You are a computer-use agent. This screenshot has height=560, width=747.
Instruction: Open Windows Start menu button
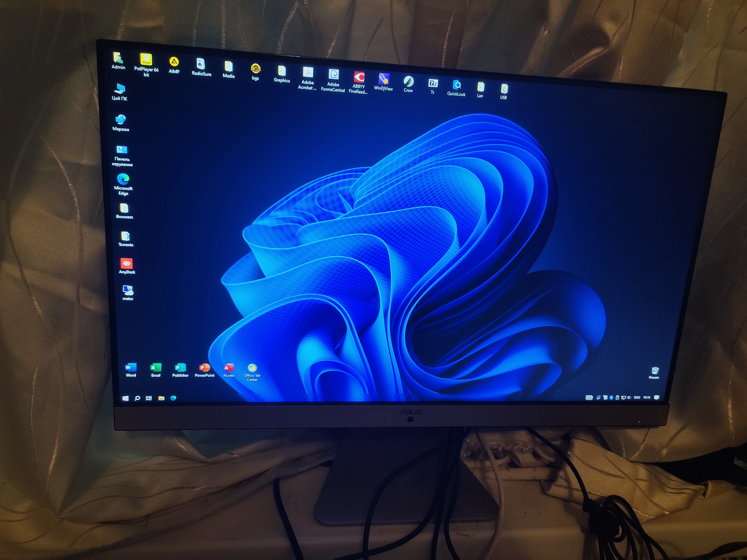coord(125,398)
